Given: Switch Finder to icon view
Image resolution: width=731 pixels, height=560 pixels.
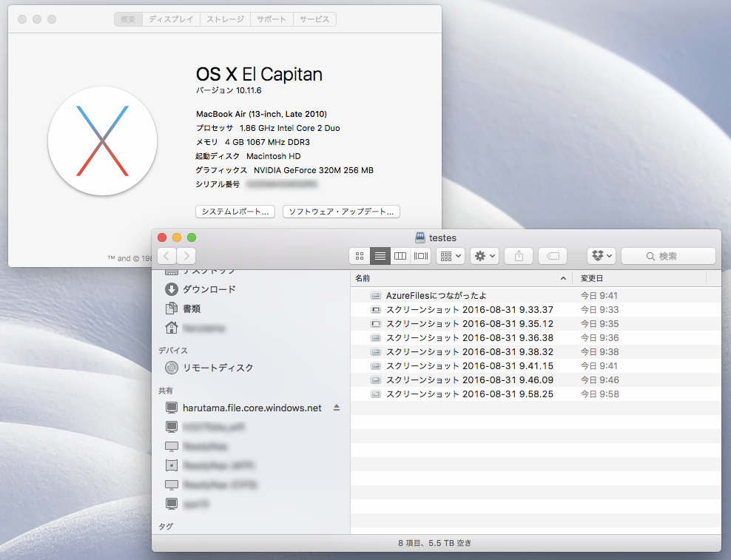Looking at the screenshot, I should (x=360, y=256).
